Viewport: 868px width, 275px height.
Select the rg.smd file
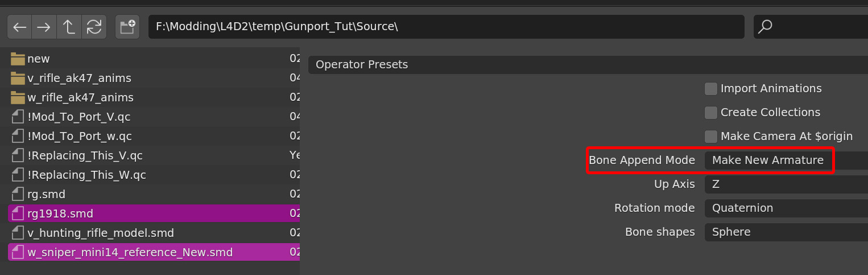point(46,194)
